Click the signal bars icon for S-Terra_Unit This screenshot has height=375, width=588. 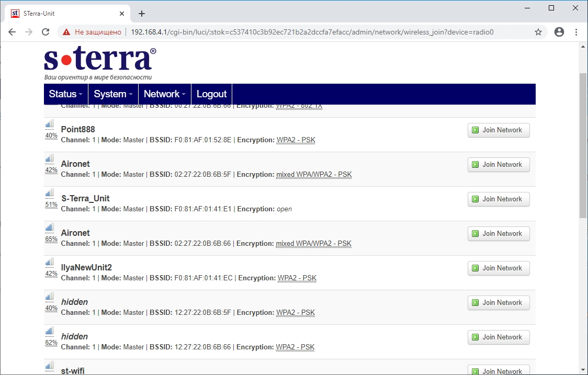tap(50, 193)
